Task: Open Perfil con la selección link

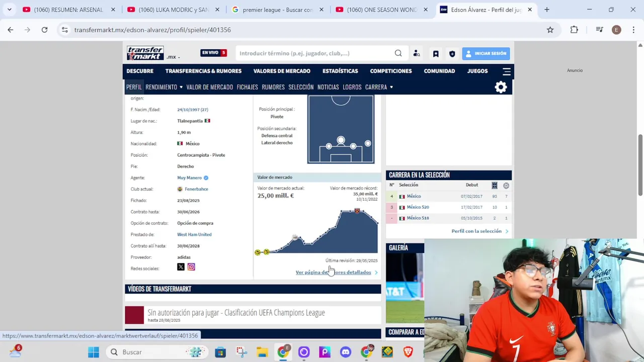Action: [x=476, y=231]
